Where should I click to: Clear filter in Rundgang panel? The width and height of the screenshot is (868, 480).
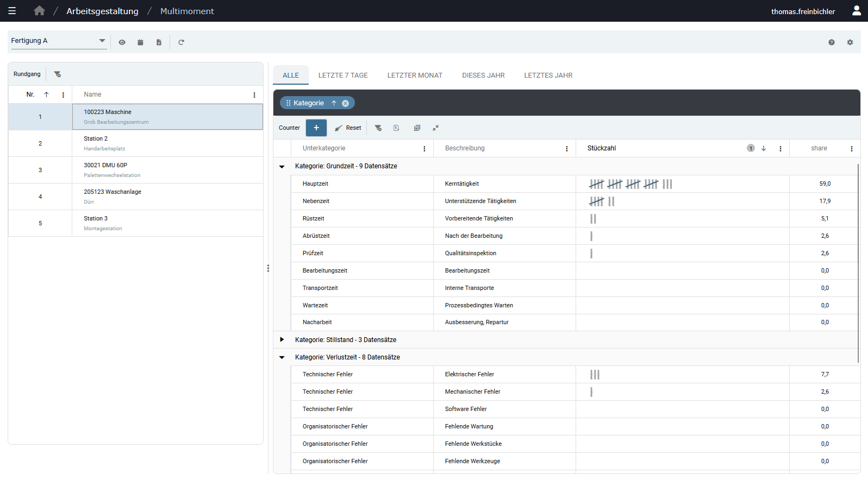click(x=58, y=74)
